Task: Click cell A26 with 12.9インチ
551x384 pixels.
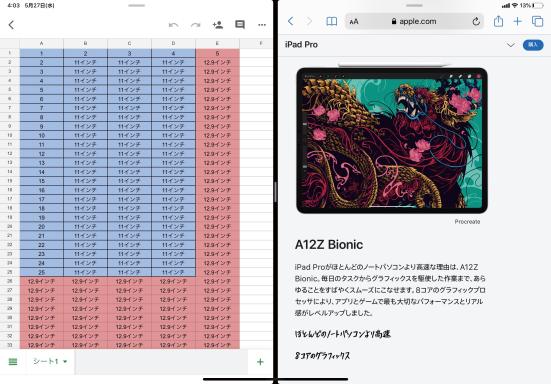Action: (x=41, y=281)
